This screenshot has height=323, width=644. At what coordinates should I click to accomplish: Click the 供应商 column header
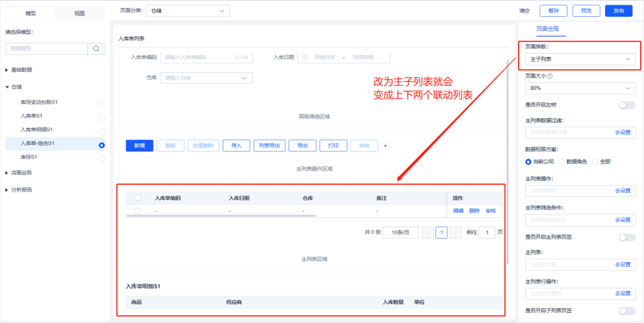coord(233,302)
